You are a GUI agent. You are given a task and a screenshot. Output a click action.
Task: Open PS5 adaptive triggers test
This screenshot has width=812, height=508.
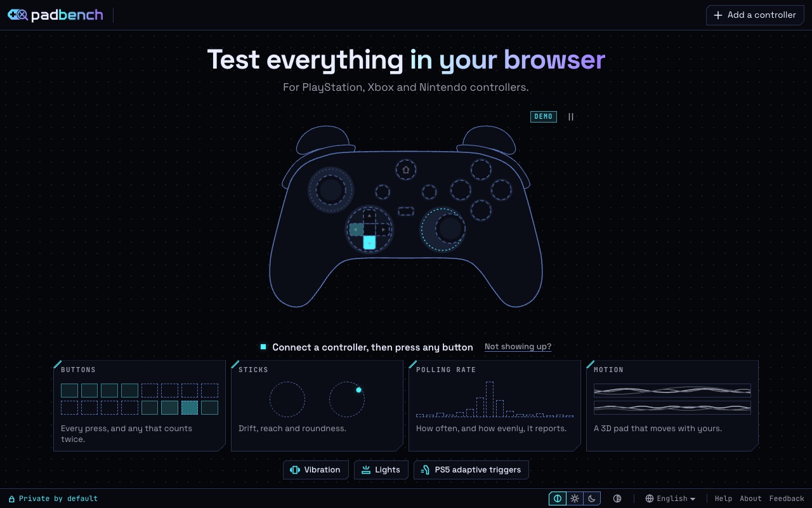pyautogui.click(x=471, y=470)
